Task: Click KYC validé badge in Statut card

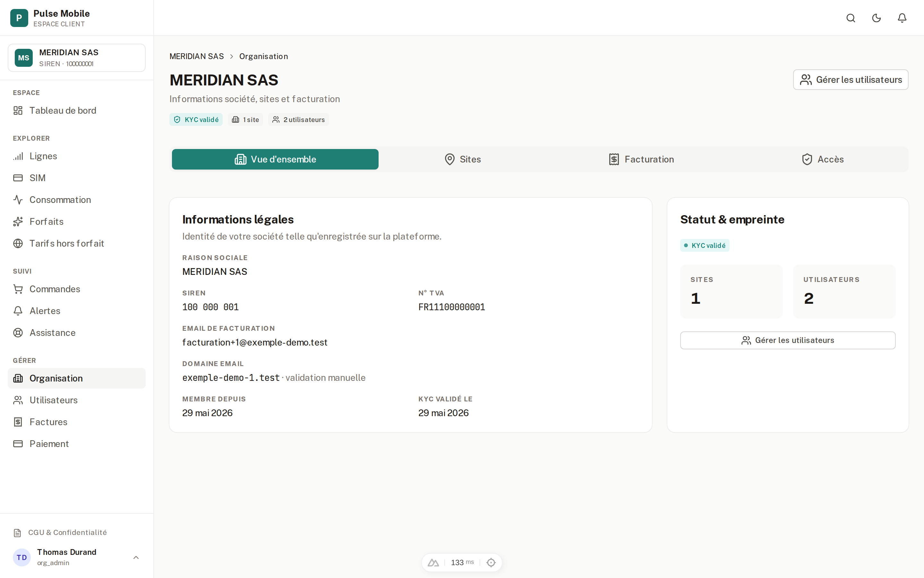Action: click(705, 245)
